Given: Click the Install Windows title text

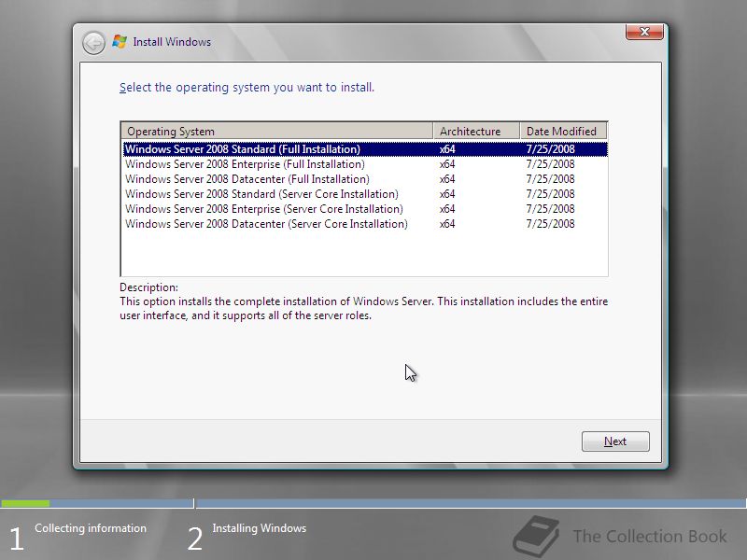Looking at the screenshot, I should (172, 42).
